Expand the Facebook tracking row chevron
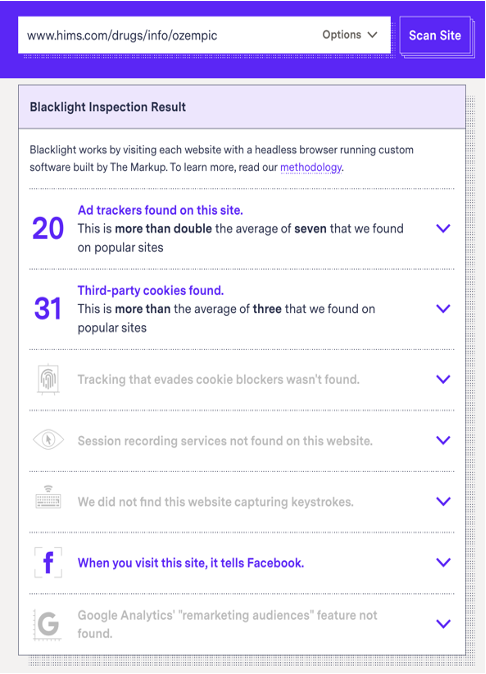486x674 pixels. coord(443,562)
